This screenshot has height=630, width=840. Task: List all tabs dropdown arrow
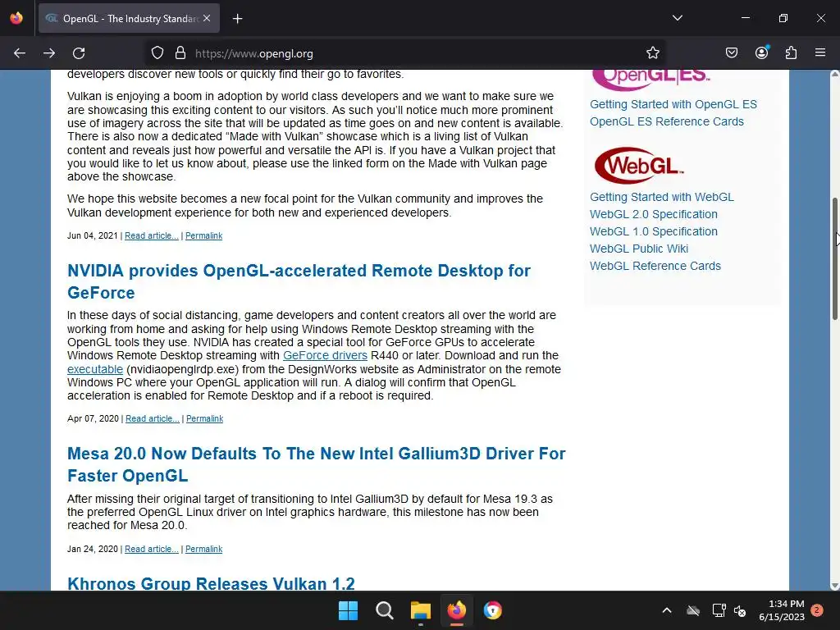(677, 18)
